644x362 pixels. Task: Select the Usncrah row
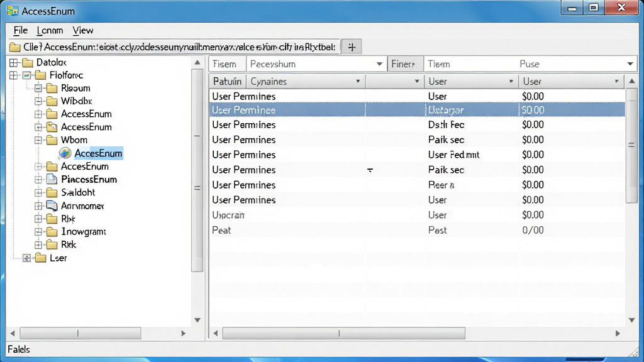tap(418, 215)
